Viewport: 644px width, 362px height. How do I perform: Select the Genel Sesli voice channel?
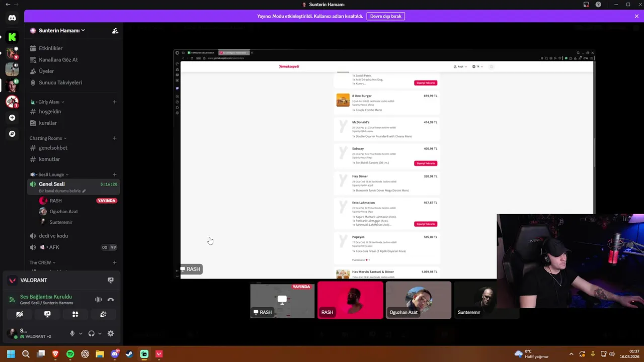click(x=73, y=187)
